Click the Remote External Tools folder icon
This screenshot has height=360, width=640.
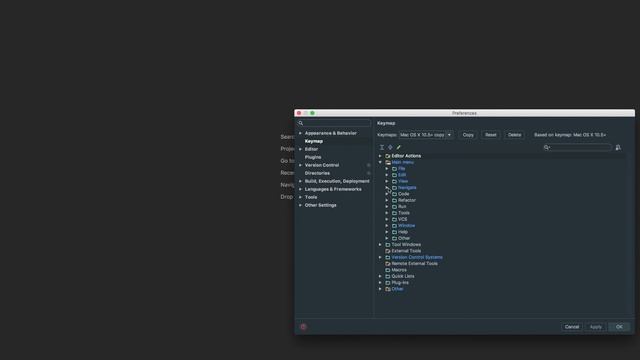[388, 264]
